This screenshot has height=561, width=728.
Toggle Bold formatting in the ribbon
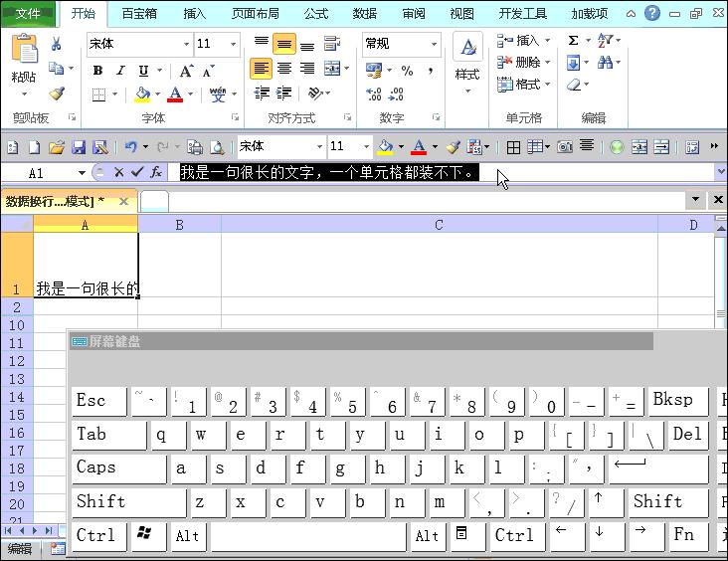click(97, 71)
